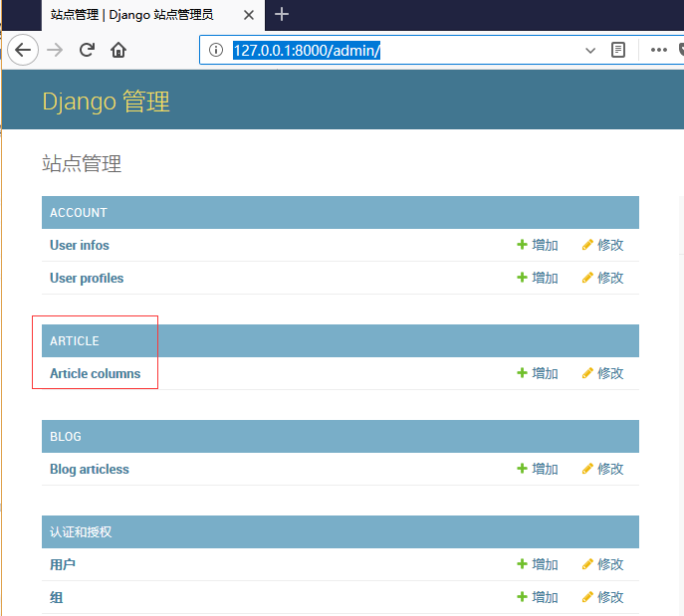Click 增加 for 组
This screenshot has width=684, height=616.
(538, 597)
